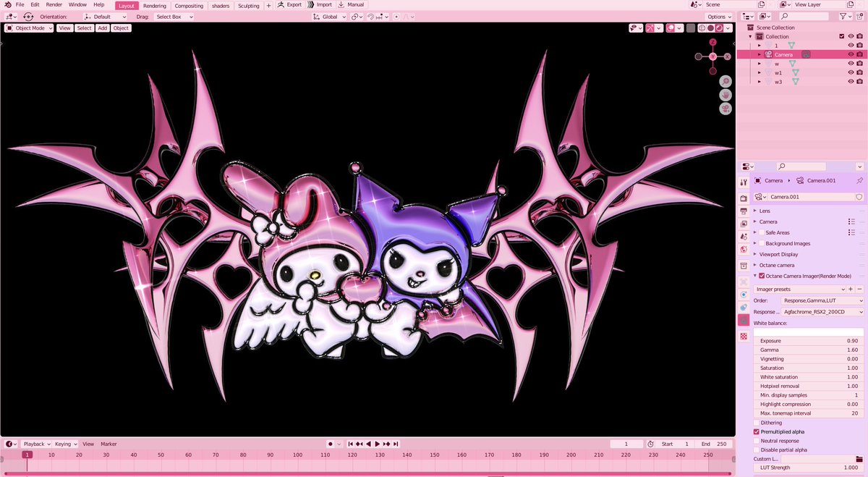
Task: Toggle Octane Camera Imager checkbox
Action: [x=762, y=276]
